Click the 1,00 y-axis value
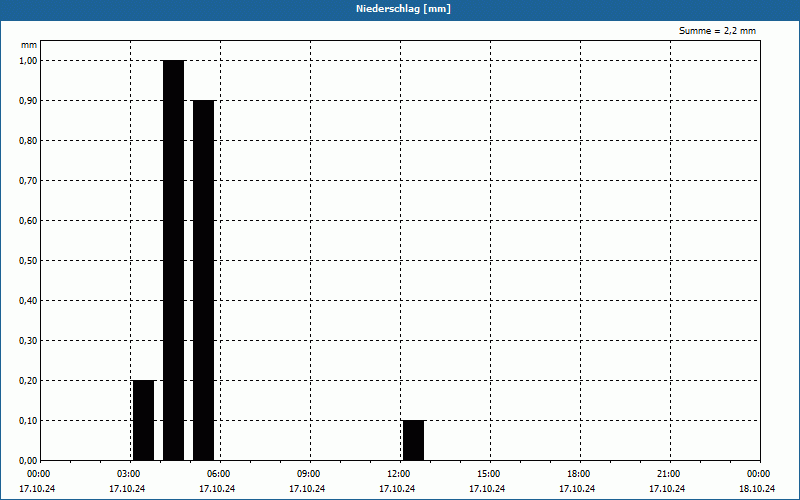Screen dimensions: 800x500 (x=29, y=61)
